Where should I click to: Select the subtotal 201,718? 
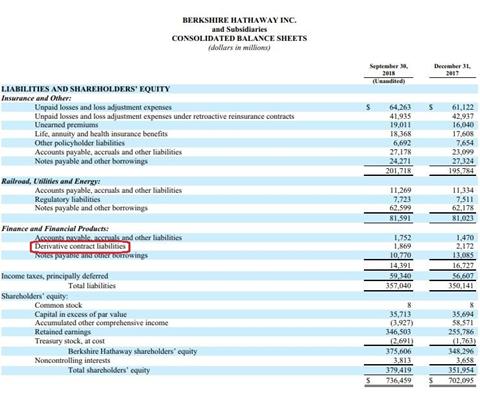pos(398,171)
